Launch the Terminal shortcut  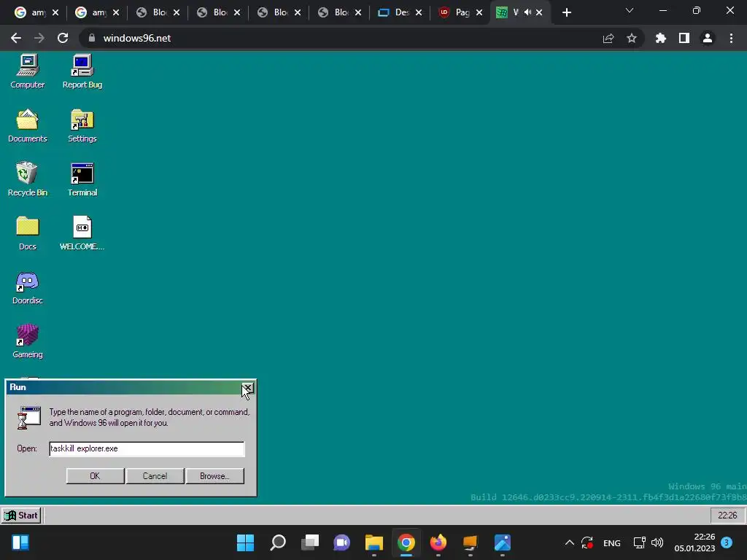(82, 179)
